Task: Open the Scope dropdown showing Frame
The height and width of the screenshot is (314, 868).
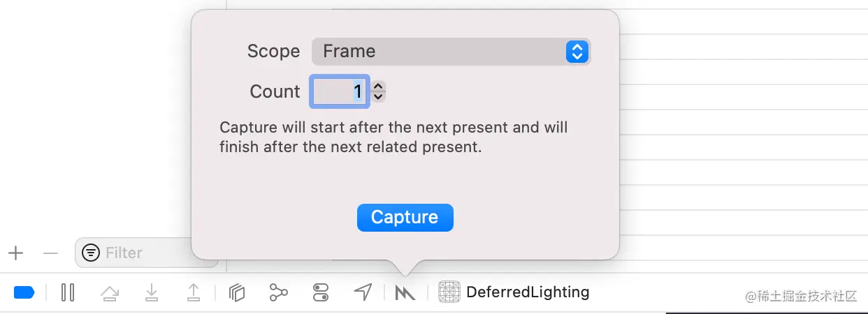Action: [x=451, y=52]
